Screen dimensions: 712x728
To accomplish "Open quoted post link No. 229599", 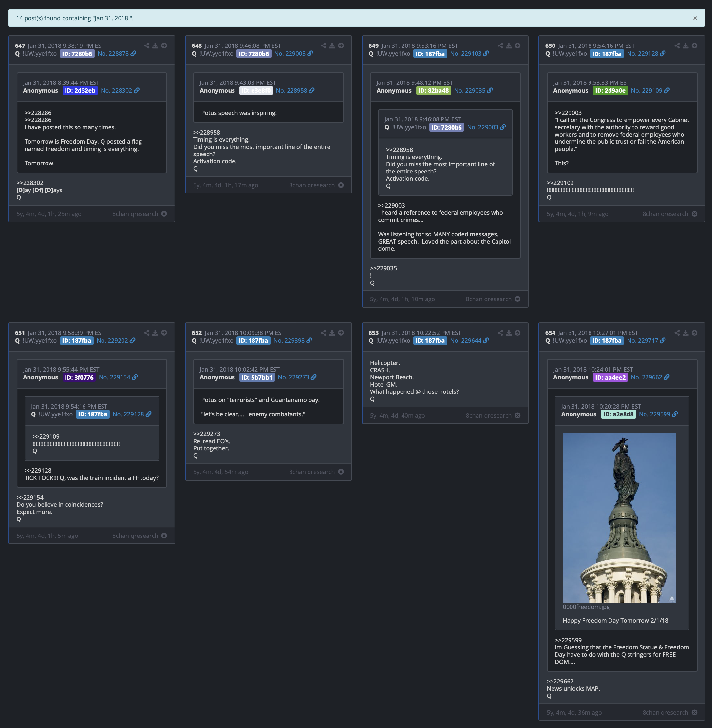I will tap(658, 414).
